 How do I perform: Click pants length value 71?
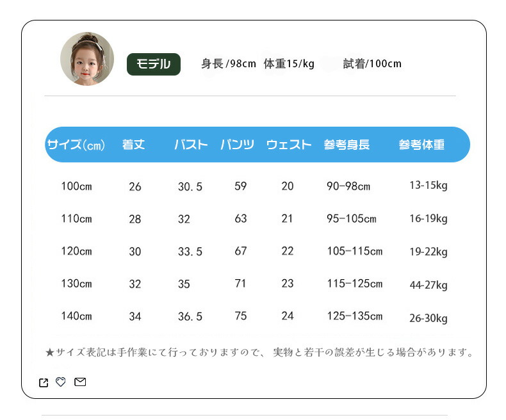pyautogui.click(x=240, y=283)
